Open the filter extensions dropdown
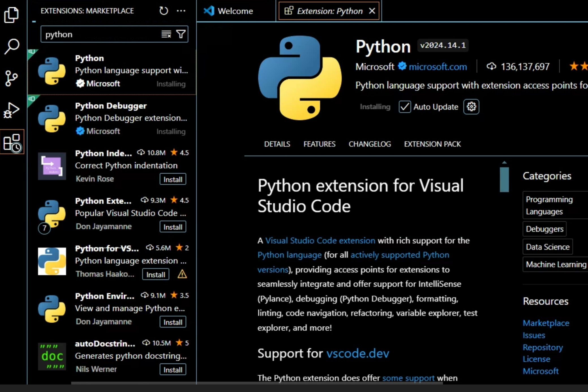588x392 pixels. (181, 34)
